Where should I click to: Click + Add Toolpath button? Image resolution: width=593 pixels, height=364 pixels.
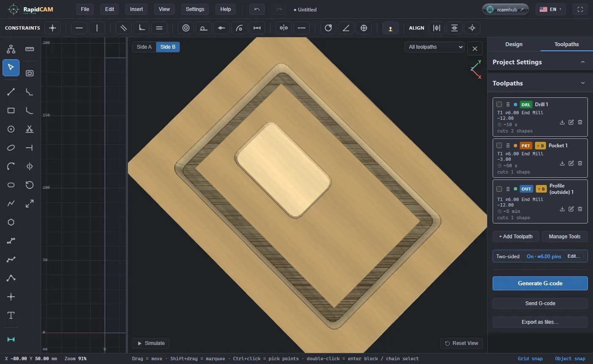coord(515,237)
